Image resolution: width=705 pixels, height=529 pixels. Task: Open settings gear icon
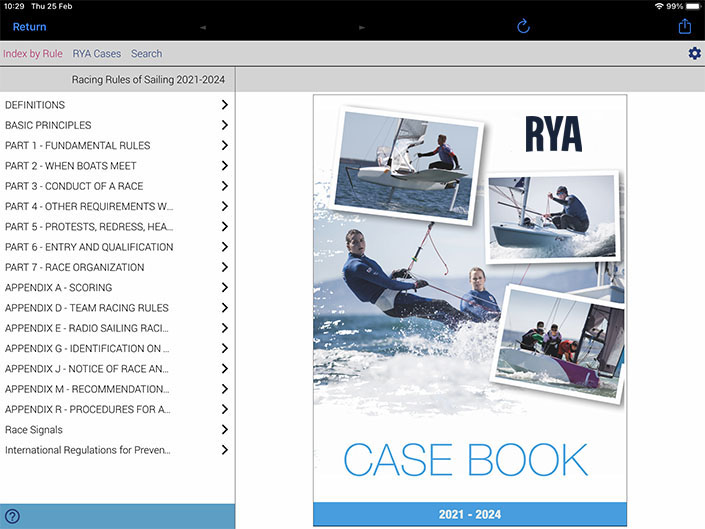tap(695, 53)
